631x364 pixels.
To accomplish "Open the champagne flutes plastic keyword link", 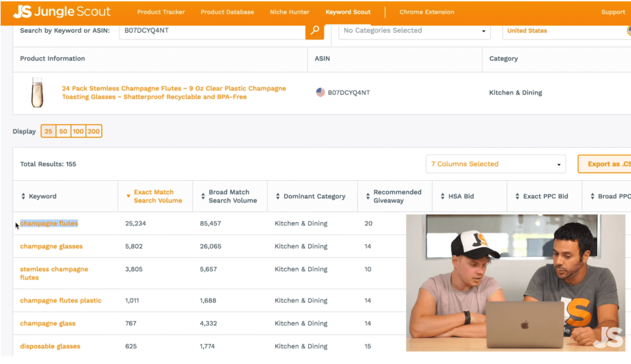I will coord(61,301).
